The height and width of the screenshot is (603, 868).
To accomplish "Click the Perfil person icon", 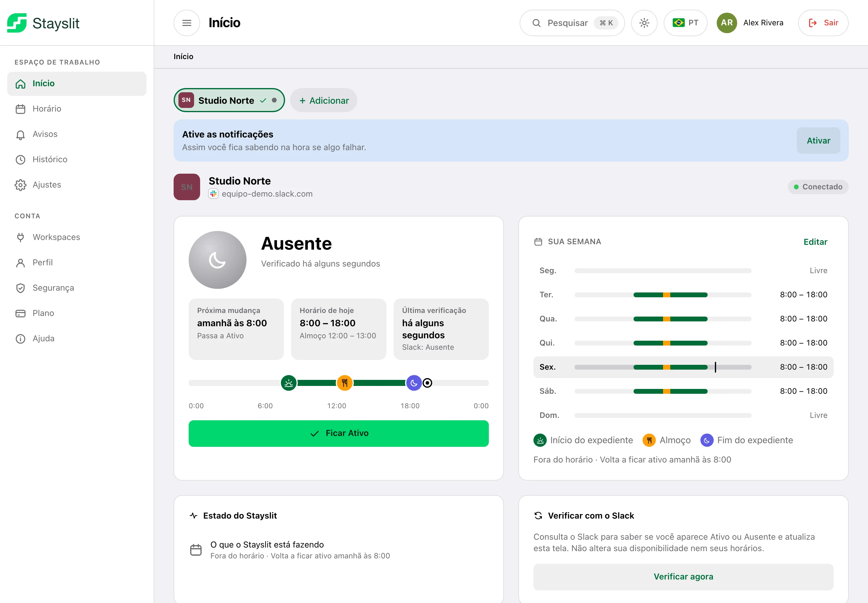I will [20, 263].
